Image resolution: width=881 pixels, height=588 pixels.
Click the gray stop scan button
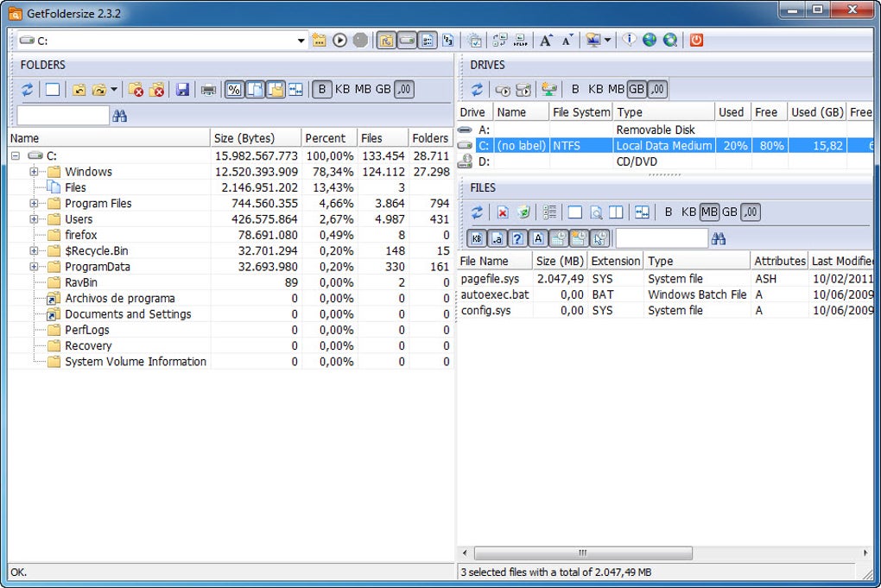(x=361, y=41)
